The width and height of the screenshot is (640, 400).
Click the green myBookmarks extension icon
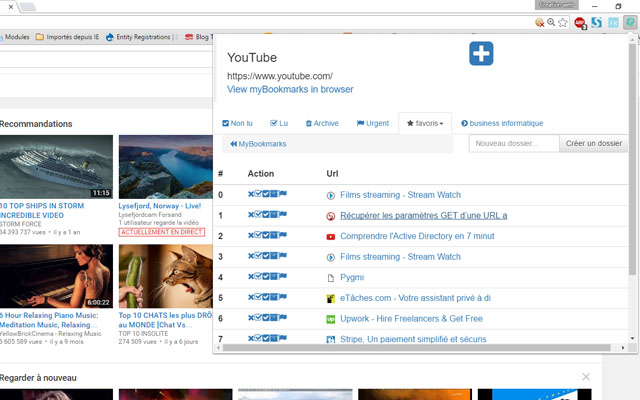(x=631, y=22)
